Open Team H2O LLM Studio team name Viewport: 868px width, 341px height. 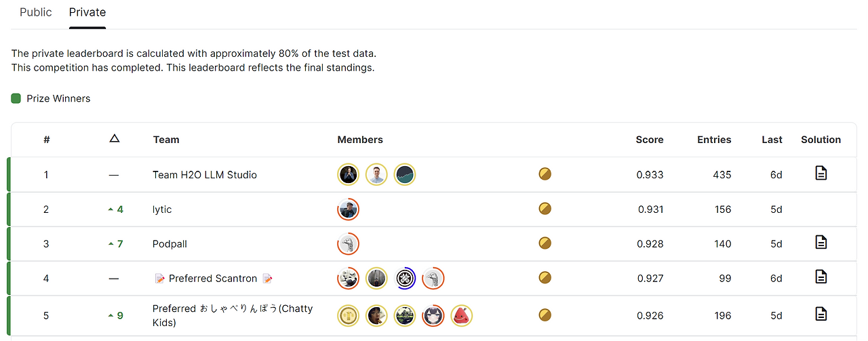205,175
